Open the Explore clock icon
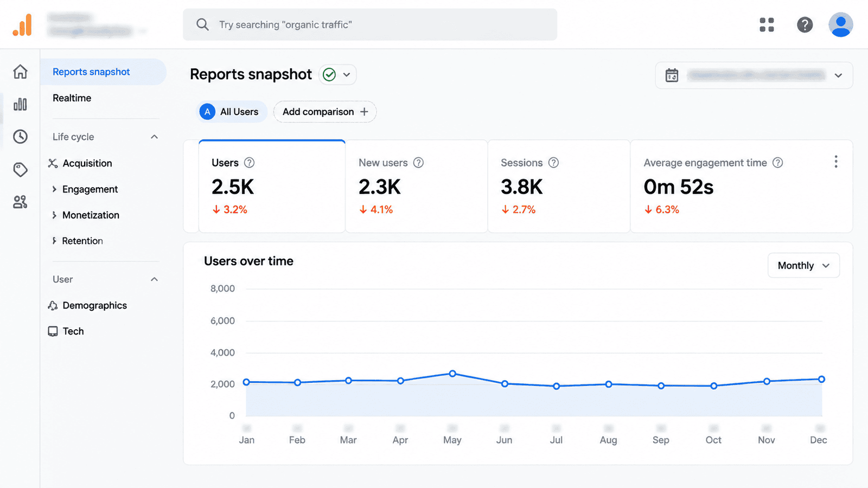 tap(20, 137)
